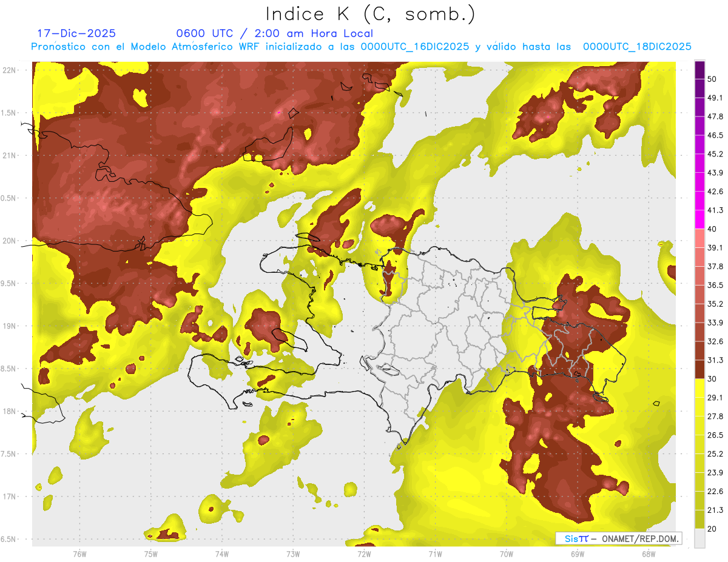Click the "69W" longitude label

click(x=577, y=554)
